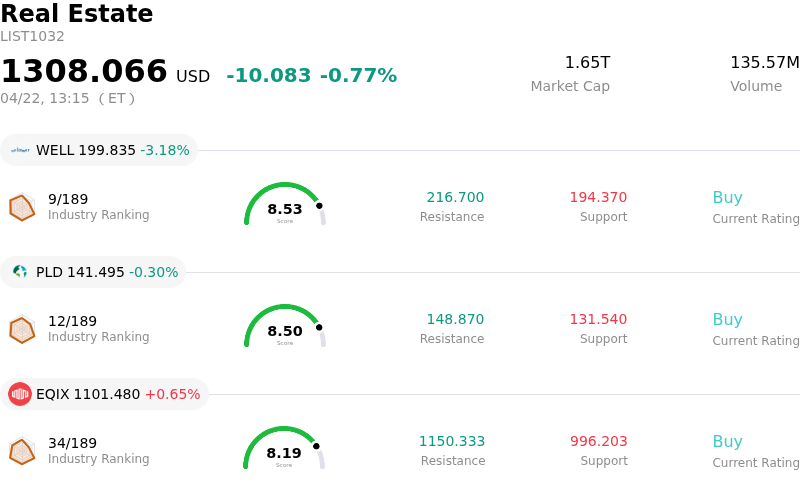Click the EQIX red logo icon
The height and width of the screenshot is (488, 800).
[20, 394]
